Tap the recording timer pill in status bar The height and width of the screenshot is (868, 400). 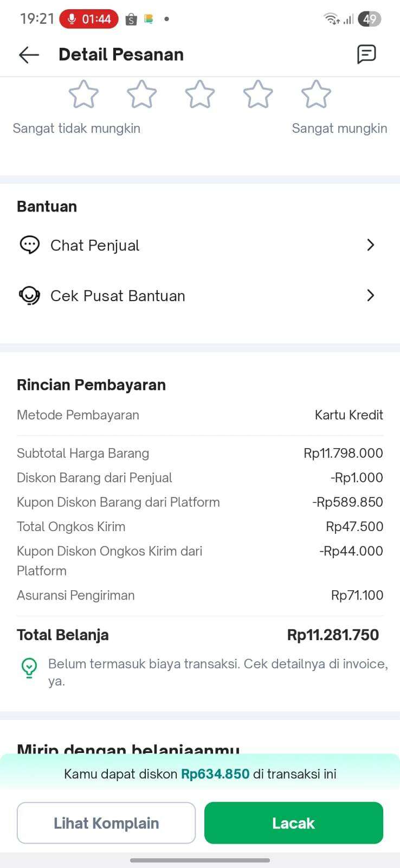pos(89,19)
